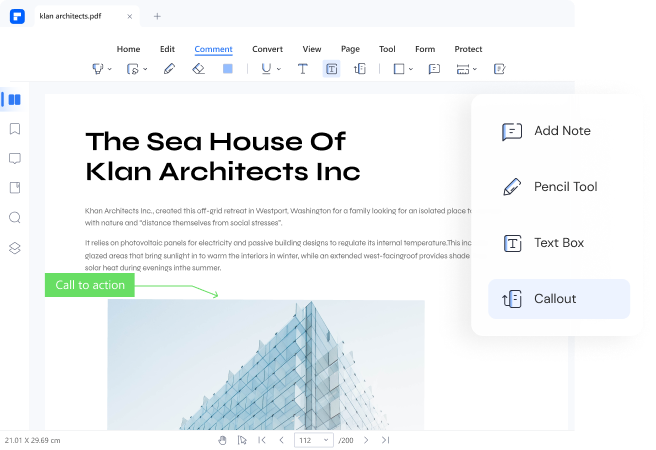The image size is (656, 450).
Task: Select the cursor select tool
Action: 242,440
